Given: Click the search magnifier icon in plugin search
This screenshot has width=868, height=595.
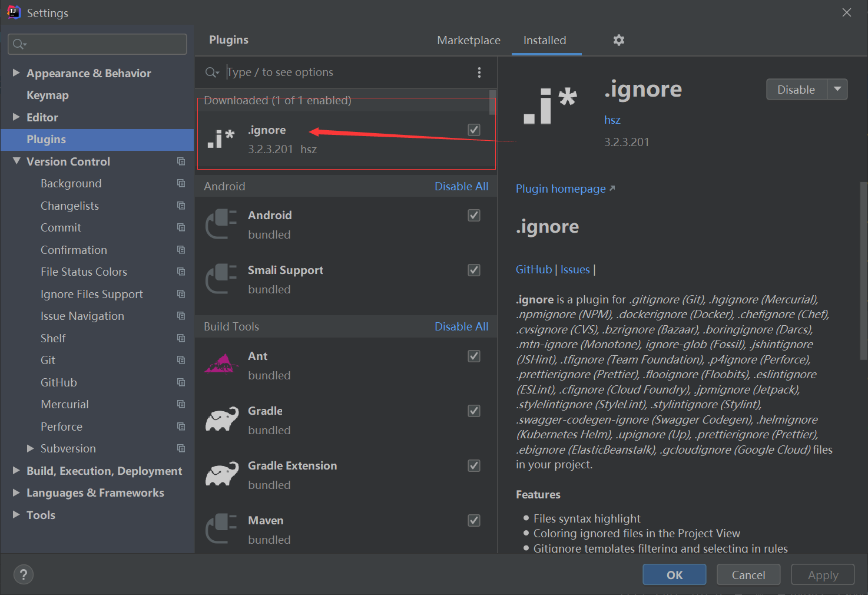Looking at the screenshot, I should tap(212, 72).
